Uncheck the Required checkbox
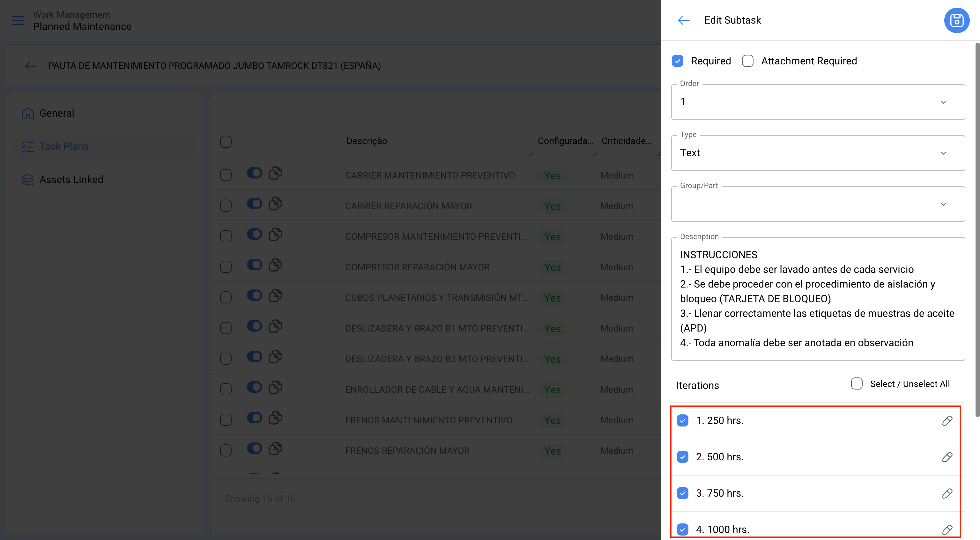The width and height of the screenshot is (980, 540). [678, 61]
